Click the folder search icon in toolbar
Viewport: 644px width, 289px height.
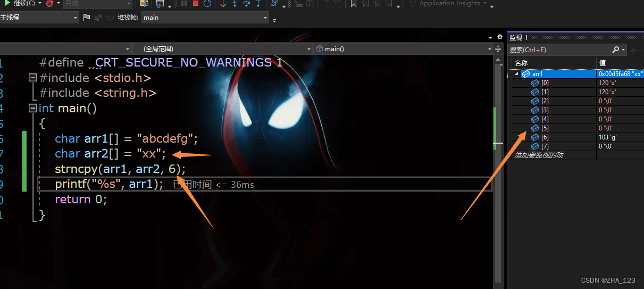144,3
